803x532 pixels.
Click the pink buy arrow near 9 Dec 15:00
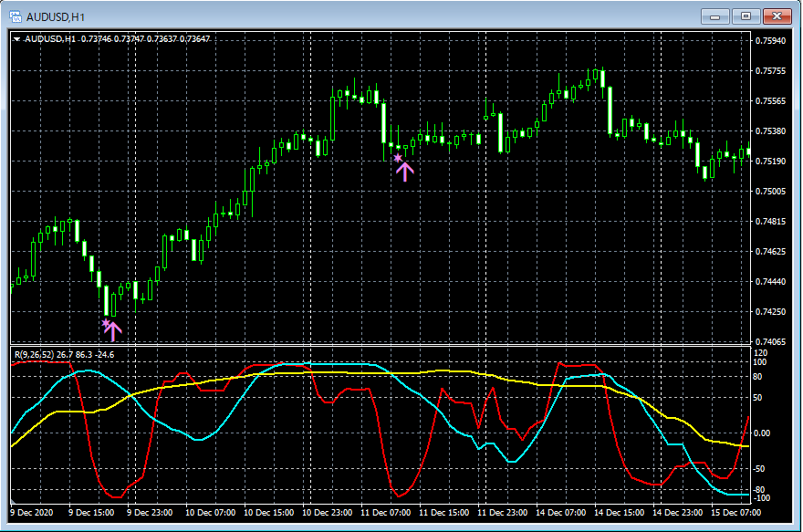click(x=113, y=330)
